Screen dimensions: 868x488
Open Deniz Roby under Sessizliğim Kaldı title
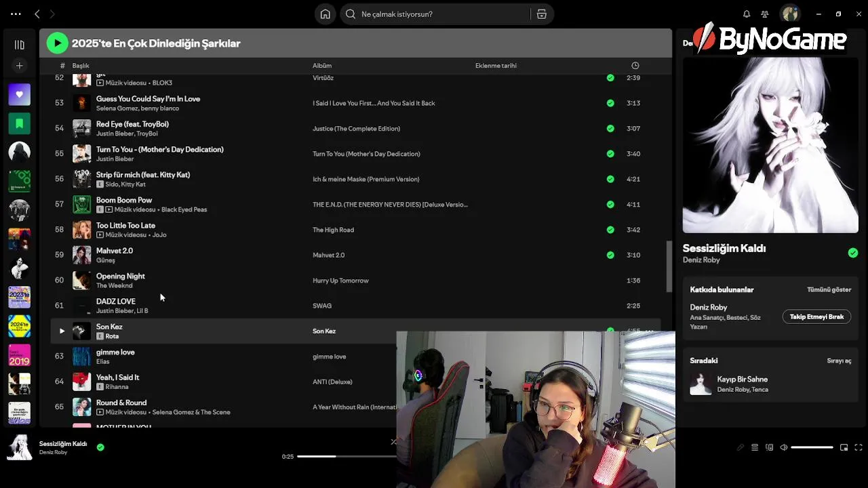[701, 260]
